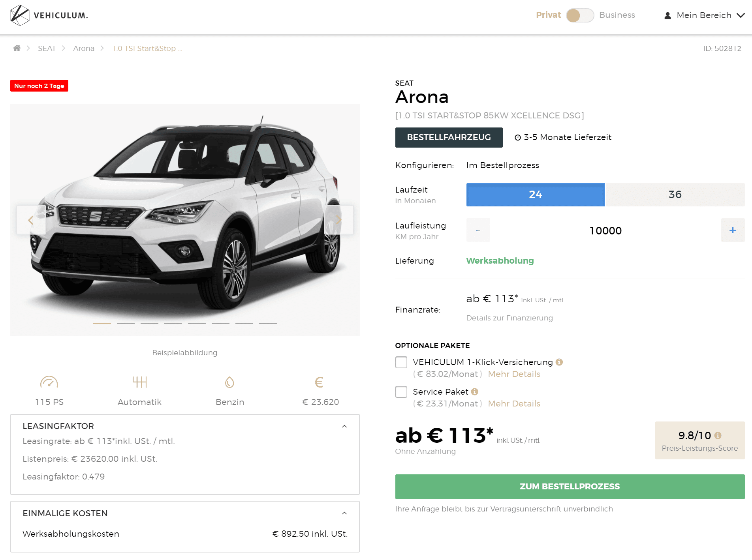This screenshot has height=560, width=752.
Task: Open info icon on Preis-Leistungs-Score
Action: coord(718,435)
